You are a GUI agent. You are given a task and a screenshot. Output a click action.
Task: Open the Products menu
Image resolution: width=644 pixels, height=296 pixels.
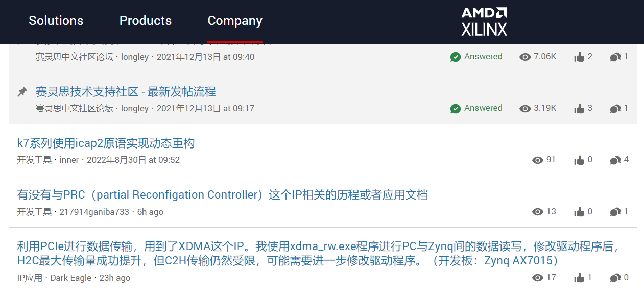(146, 21)
